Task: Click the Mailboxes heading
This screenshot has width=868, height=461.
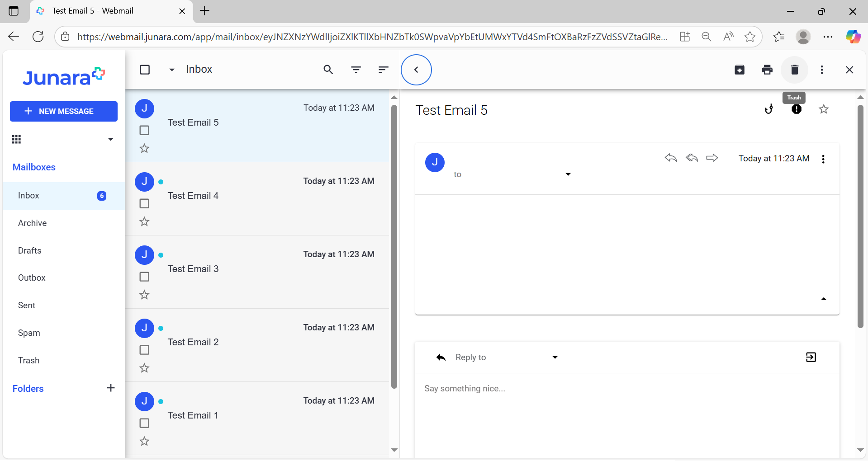Action: point(34,167)
